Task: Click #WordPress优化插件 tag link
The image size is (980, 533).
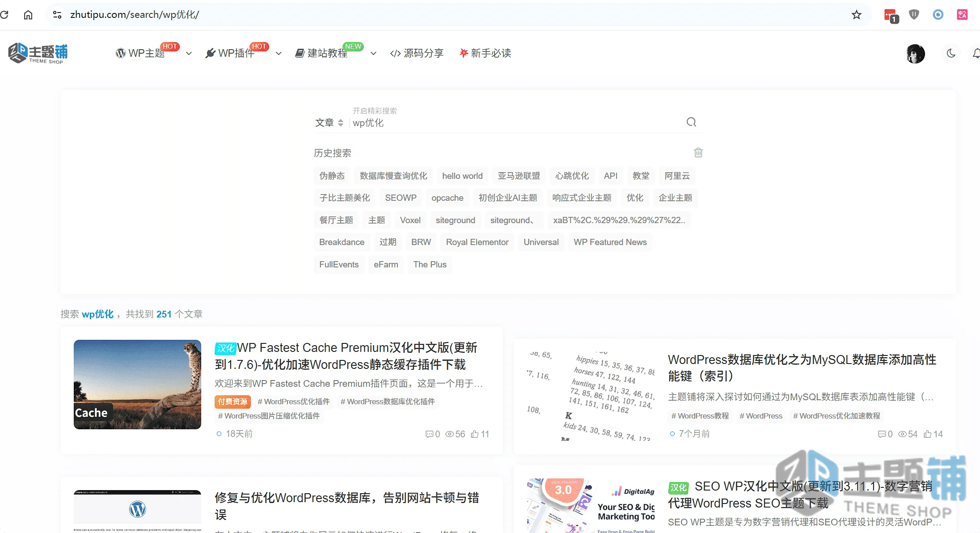Action: [293, 402]
